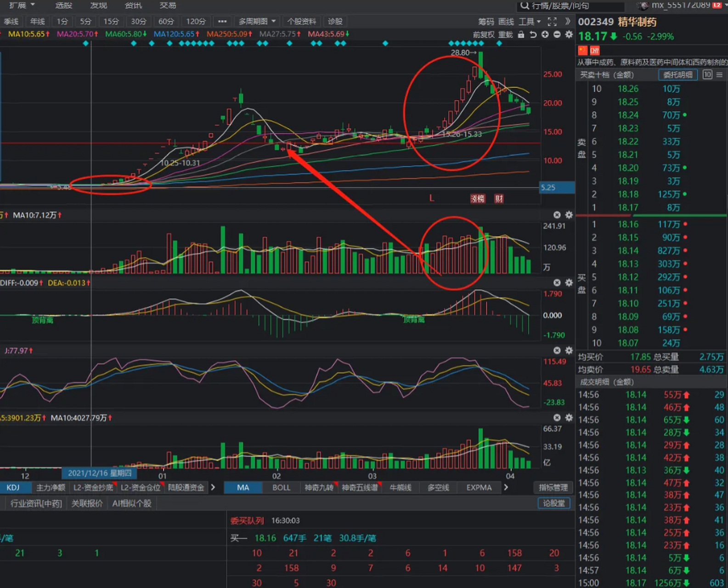The height and width of the screenshot is (588, 728).
Task: Open volume panel settings gear
Action: [569, 215]
